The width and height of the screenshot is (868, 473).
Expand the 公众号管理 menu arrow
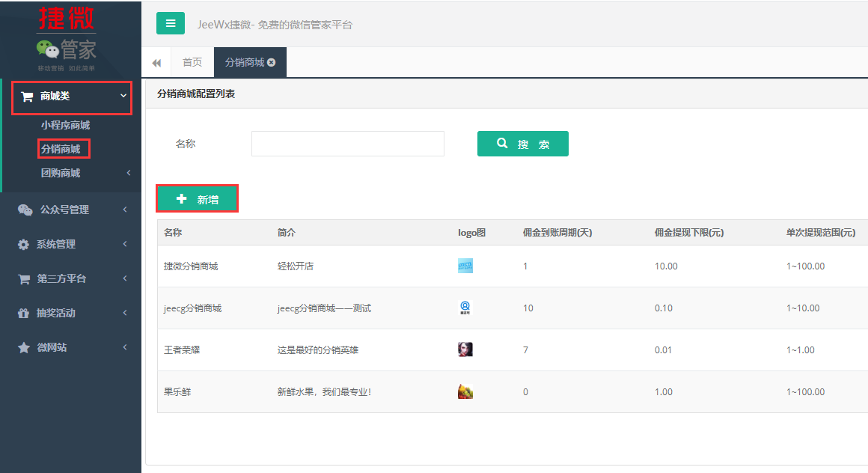coord(124,210)
